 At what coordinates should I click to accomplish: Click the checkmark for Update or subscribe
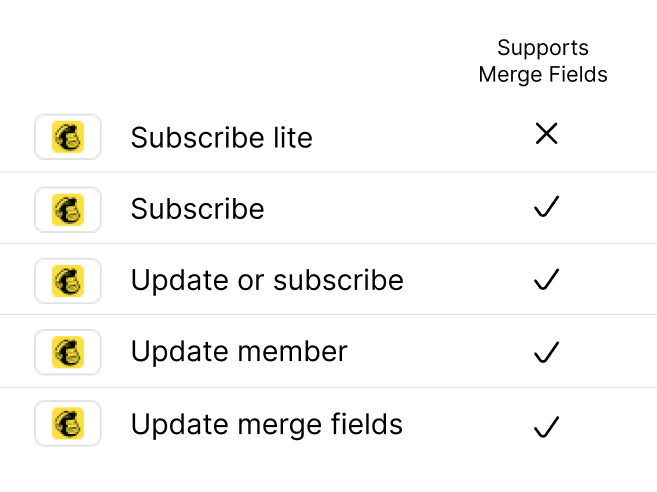546,280
